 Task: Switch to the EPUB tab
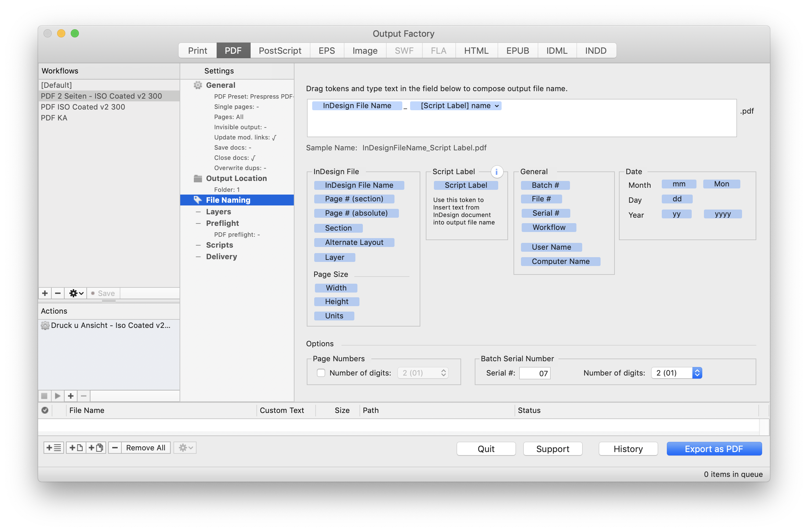click(x=518, y=51)
